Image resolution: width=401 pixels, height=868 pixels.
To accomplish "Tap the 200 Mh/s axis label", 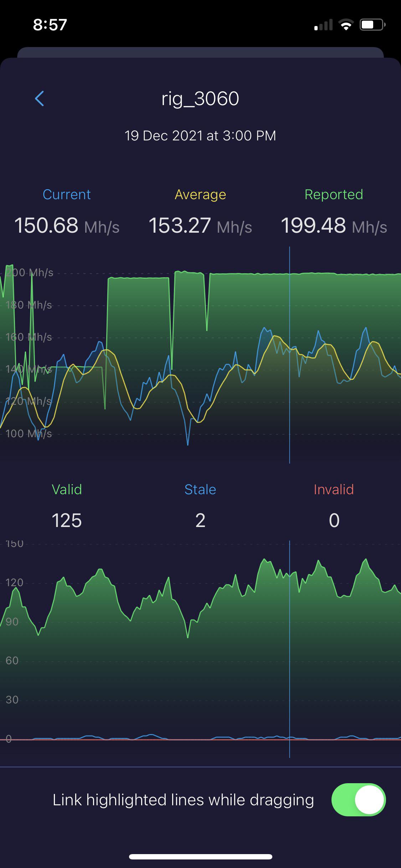I will tap(30, 273).
